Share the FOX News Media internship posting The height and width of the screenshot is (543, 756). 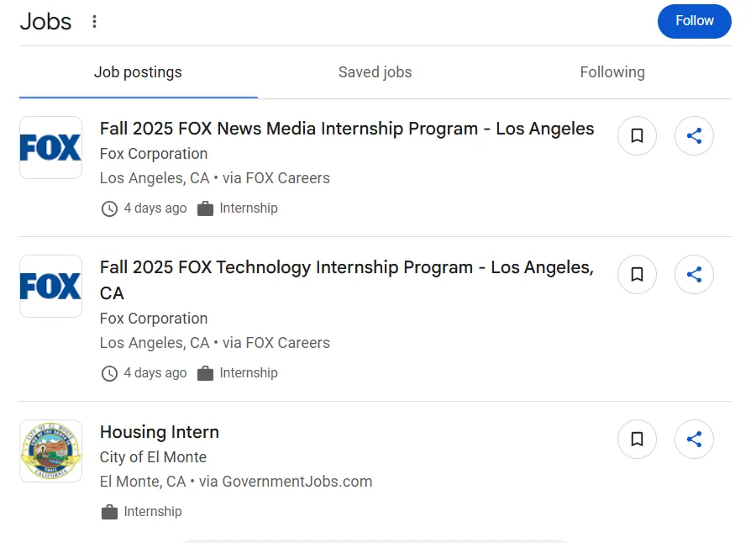[694, 135]
